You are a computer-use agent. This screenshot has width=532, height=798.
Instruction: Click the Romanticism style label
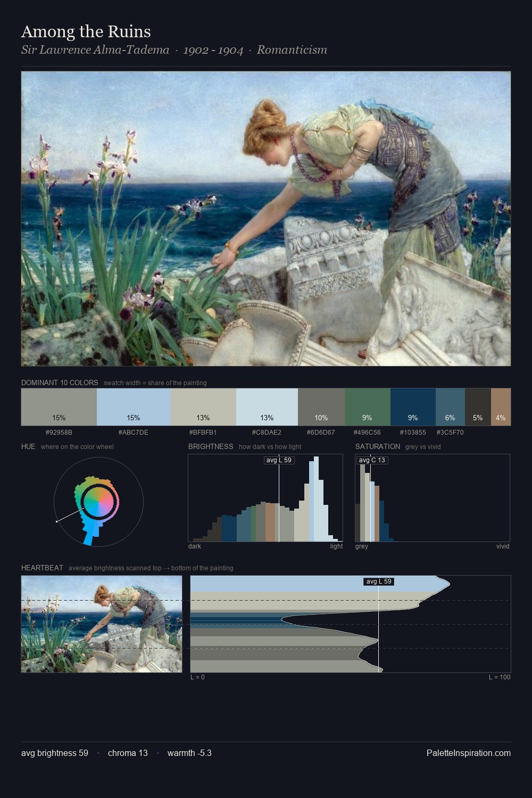[292, 50]
